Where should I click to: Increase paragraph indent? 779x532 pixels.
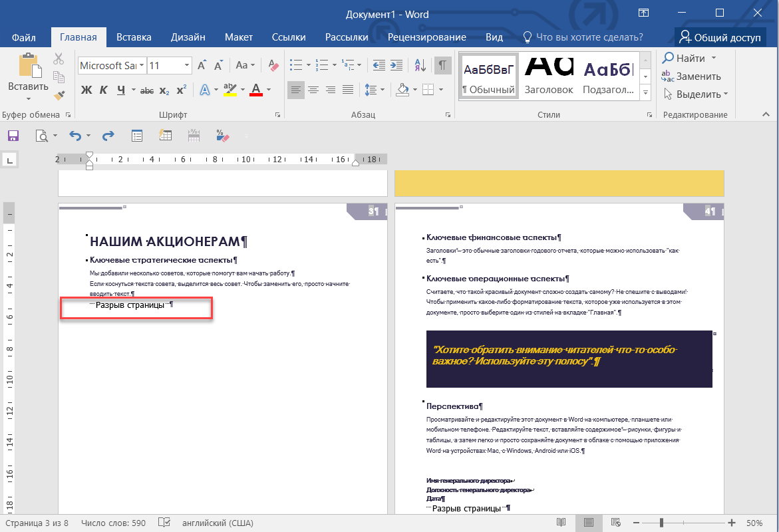[x=396, y=65]
